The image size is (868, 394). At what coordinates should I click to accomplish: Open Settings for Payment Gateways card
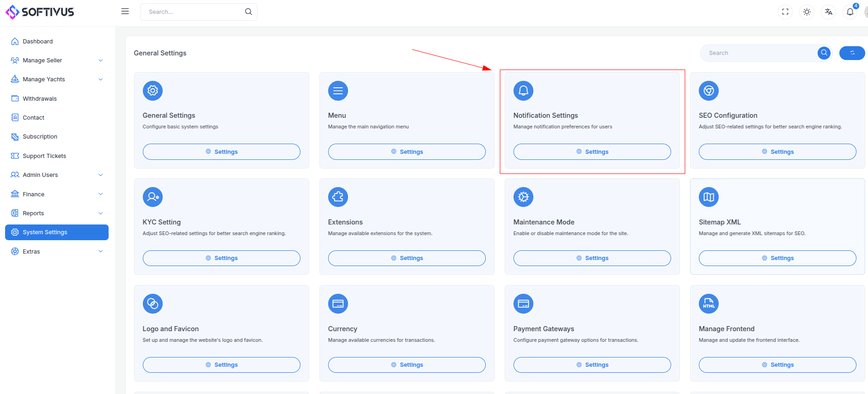[592, 365]
